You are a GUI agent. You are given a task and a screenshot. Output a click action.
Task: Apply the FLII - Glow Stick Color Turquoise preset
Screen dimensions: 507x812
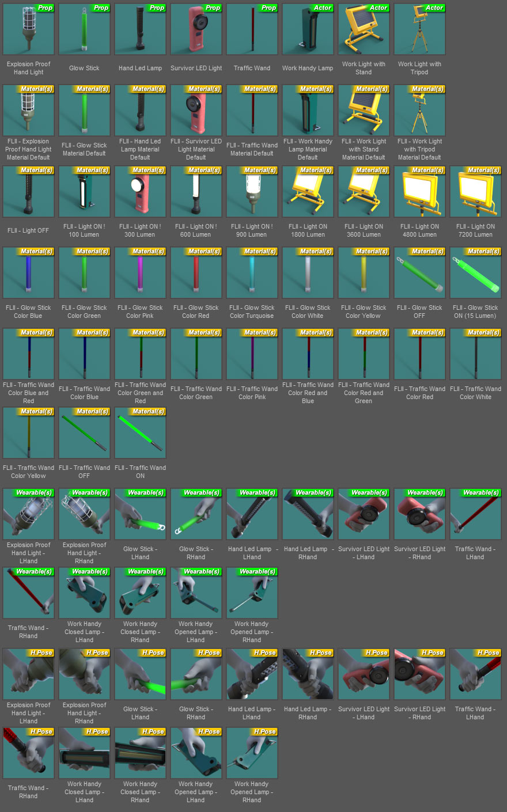pyautogui.click(x=252, y=272)
